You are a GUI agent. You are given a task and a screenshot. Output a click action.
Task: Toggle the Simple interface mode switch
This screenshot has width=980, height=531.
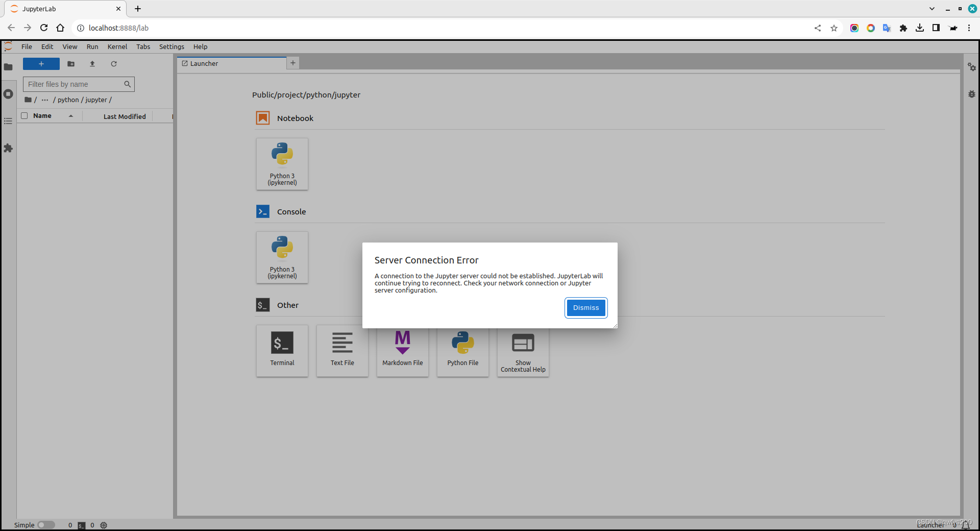point(46,525)
